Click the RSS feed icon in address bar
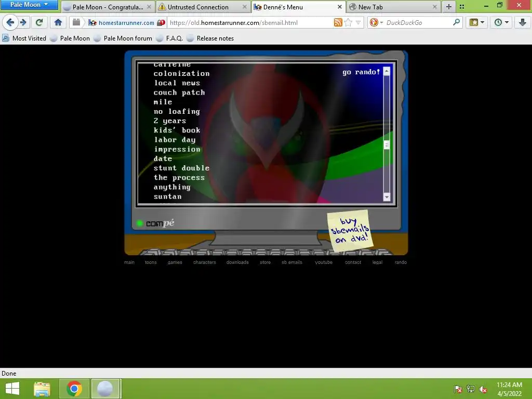This screenshot has height=399, width=532. click(338, 23)
